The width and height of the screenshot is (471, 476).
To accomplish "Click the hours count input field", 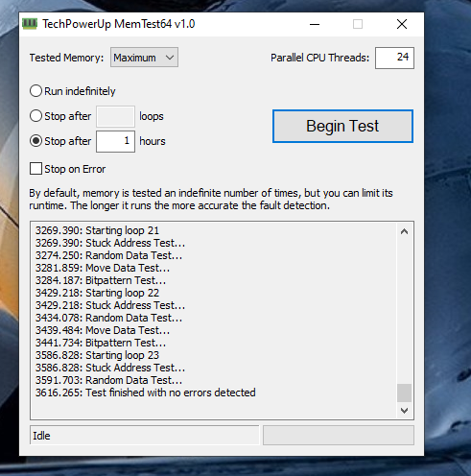I will click(115, 141).
